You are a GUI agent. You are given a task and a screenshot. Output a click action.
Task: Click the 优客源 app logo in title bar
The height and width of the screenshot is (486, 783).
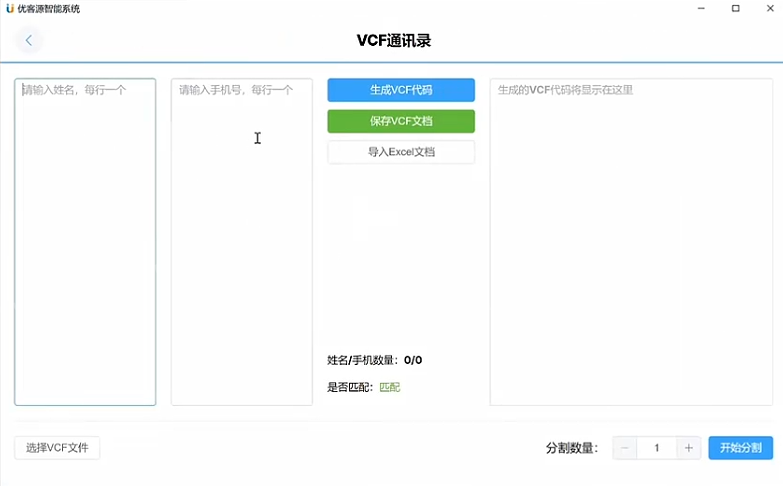click(x=10, y=8)
